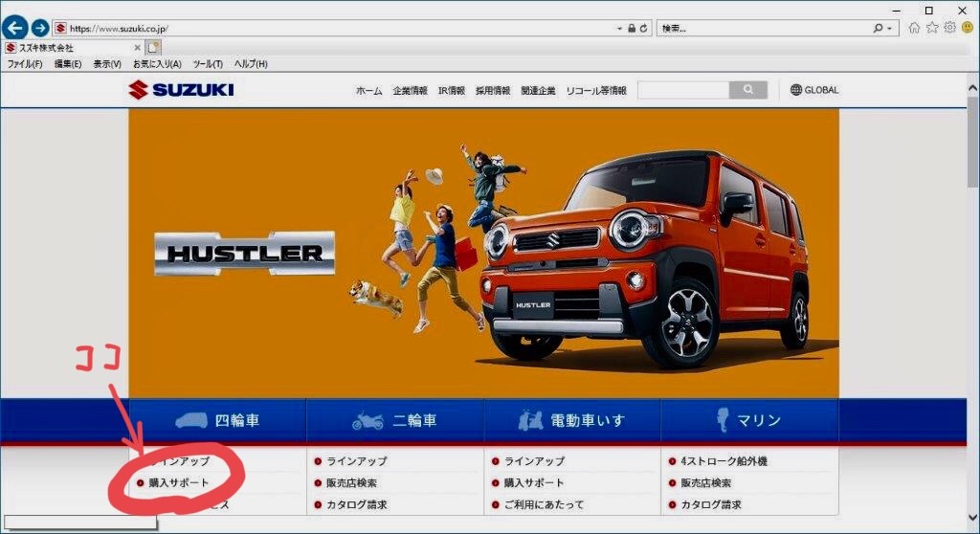
Task: Open the 編集(E) menu
Action: tap(68, 64)
